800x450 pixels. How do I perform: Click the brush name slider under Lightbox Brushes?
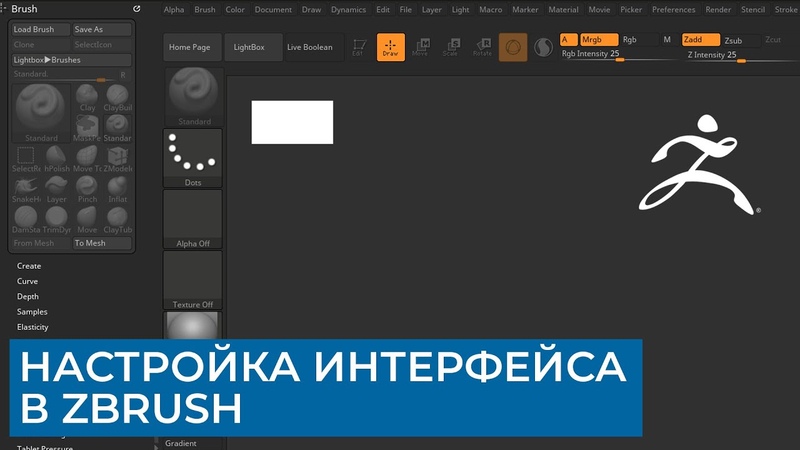pos(63,75)
